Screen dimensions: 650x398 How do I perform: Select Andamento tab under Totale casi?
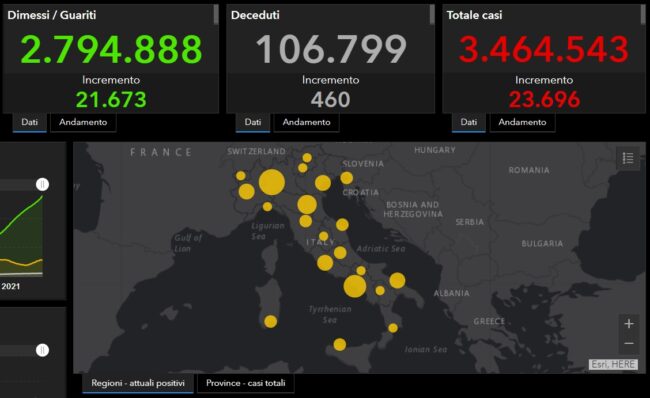[x=522, y=122]
